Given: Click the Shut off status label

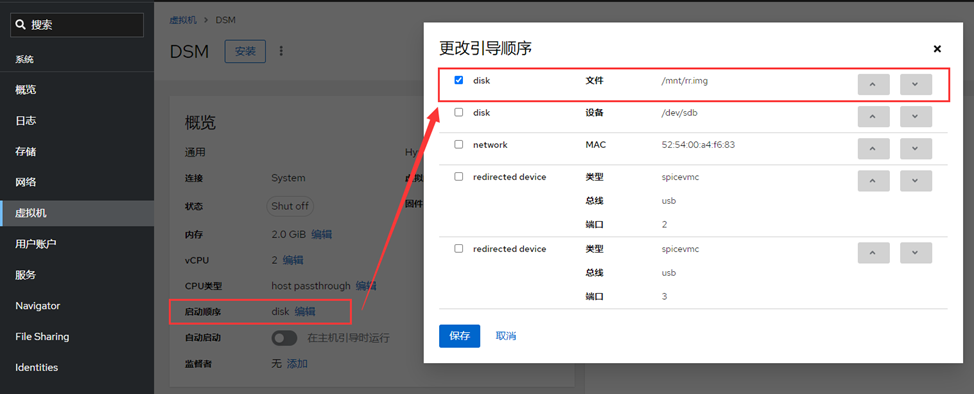Looking at the screenshot, I should pyautogui.click(x=290, y=206).
